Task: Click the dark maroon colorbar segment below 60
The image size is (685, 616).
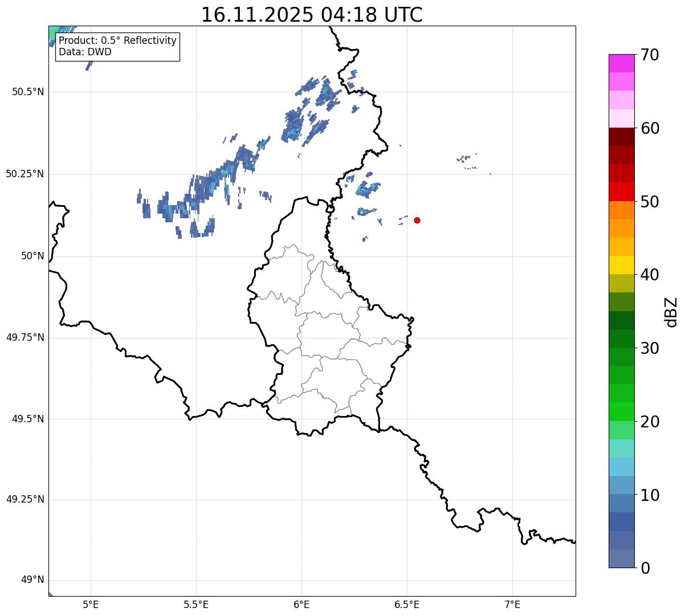Action: click(x=622, y=137)
